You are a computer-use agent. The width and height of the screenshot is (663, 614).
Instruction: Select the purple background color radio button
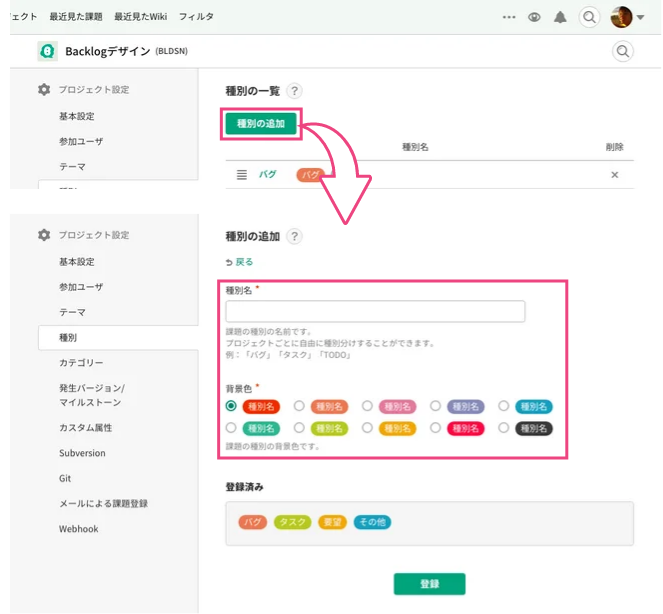click(x=435, y=406)
